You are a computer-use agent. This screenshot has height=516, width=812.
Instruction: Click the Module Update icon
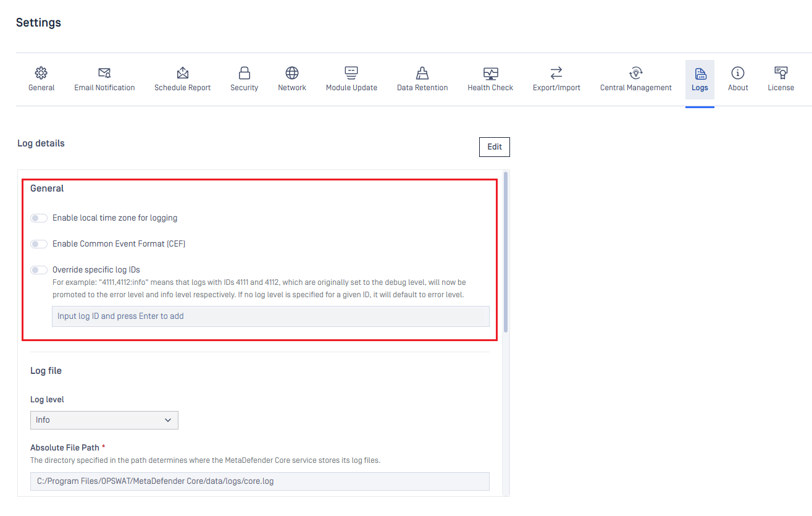[x=351, y=73]
